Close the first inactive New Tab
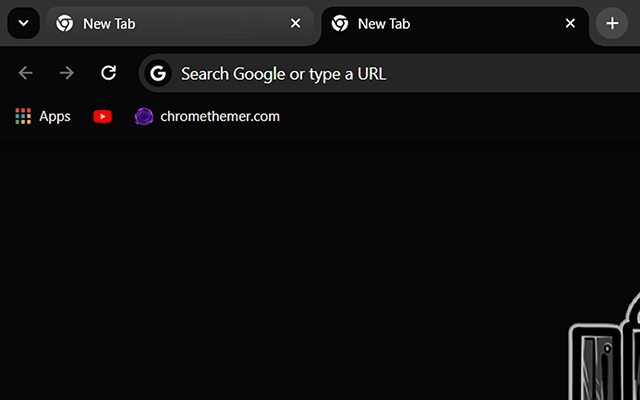This screenshot has height=400, width=640. (296, 24)
